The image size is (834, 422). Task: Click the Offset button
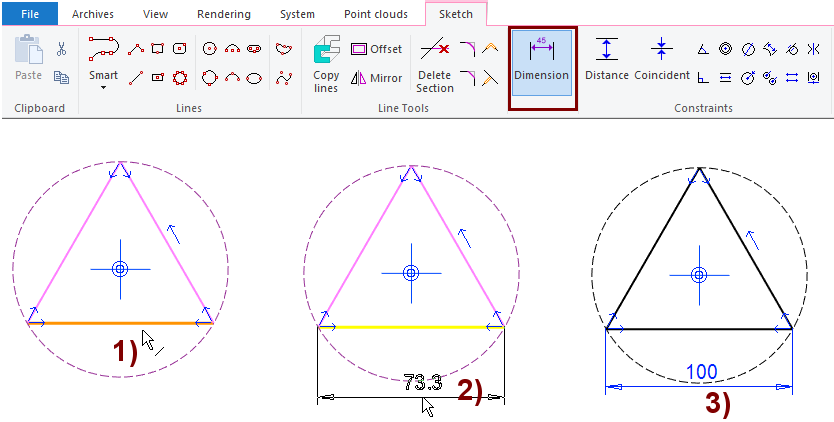376,49
